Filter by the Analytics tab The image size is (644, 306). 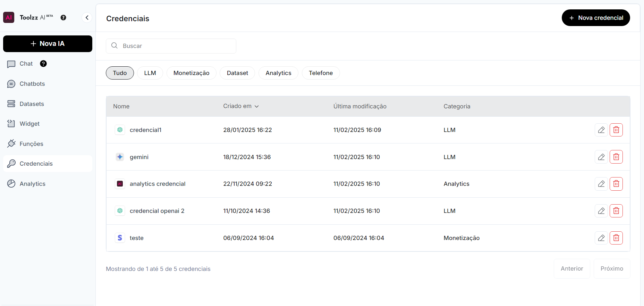[x=278, y=73]
